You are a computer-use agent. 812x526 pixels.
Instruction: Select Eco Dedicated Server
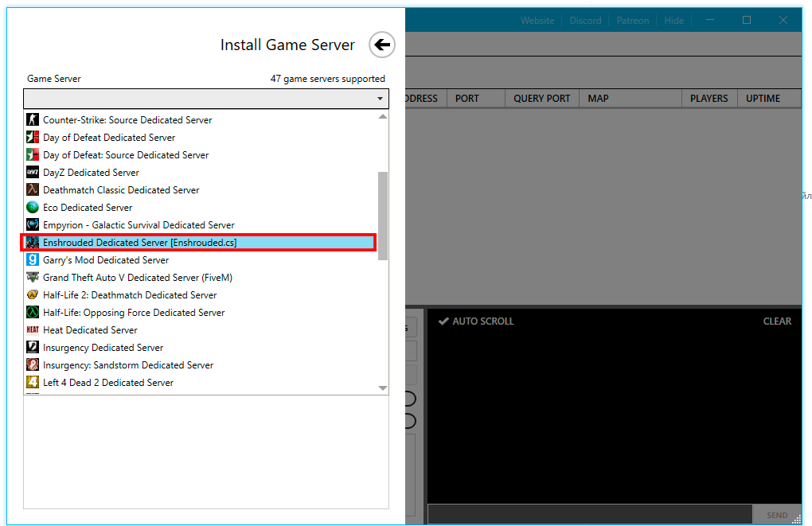coord(201,208)
